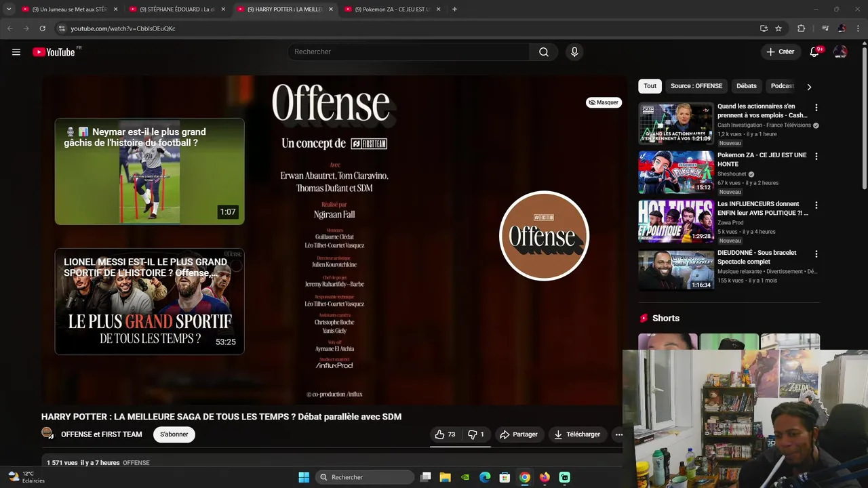Open options for Pokemon ZA video
Image resolution: width=868 pixels, height=488 pixels.
816,157
